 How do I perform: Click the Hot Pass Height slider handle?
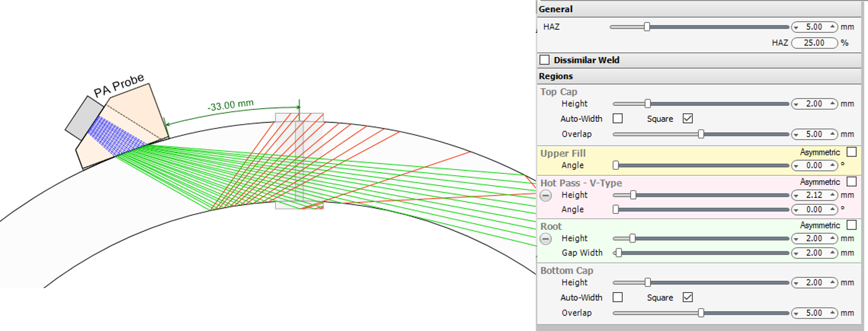pyautogui.click(x=633, y=195)
